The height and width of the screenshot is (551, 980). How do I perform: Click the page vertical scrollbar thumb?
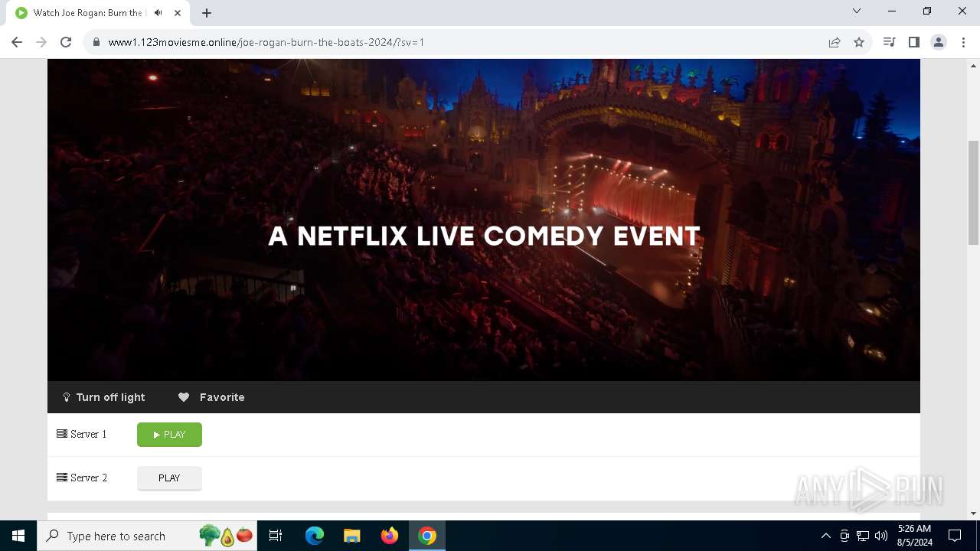[973, 193]
